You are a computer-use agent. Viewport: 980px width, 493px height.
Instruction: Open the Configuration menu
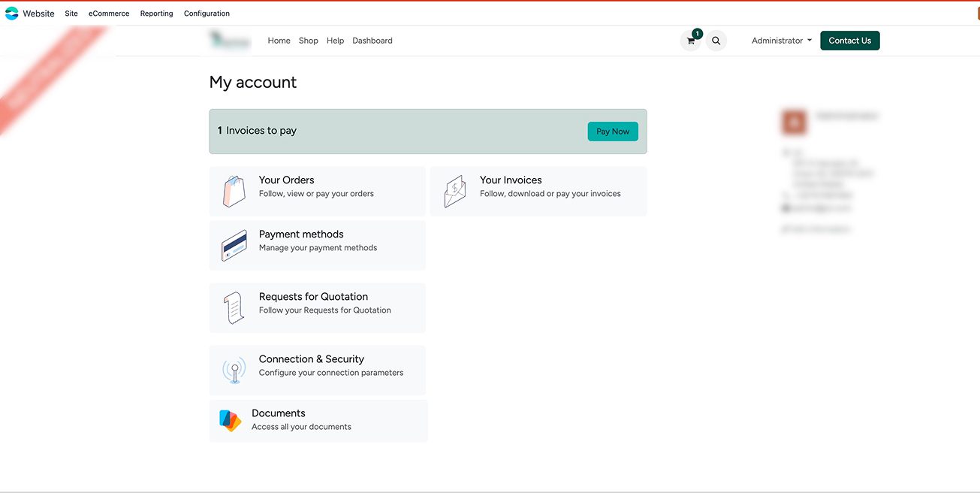click(x=207, y=14)
